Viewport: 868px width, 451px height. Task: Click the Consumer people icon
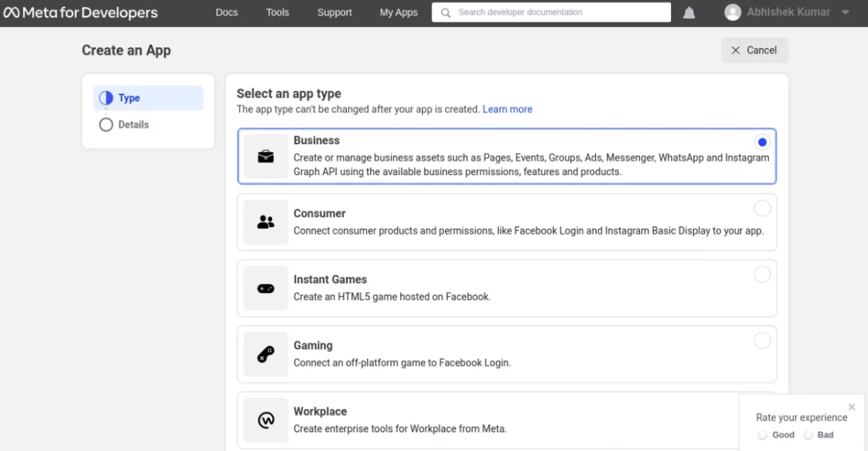click(265, 222)
